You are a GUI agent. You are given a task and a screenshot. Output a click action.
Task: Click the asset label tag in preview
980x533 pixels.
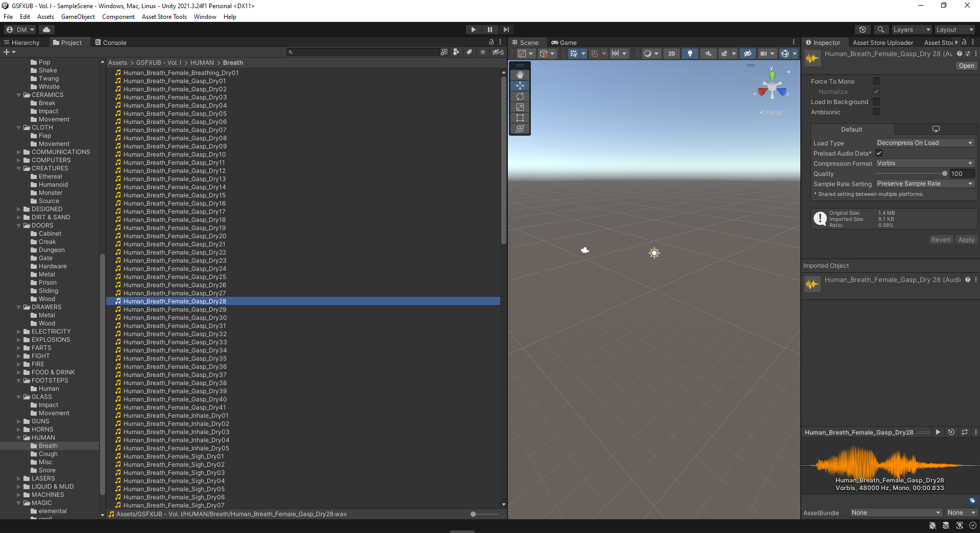coord(972,501)
